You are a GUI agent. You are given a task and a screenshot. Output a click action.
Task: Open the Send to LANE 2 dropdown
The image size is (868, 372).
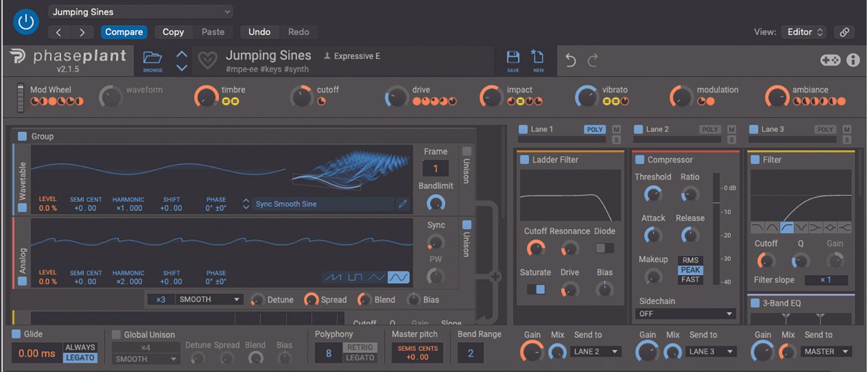[x=596, y=352]
